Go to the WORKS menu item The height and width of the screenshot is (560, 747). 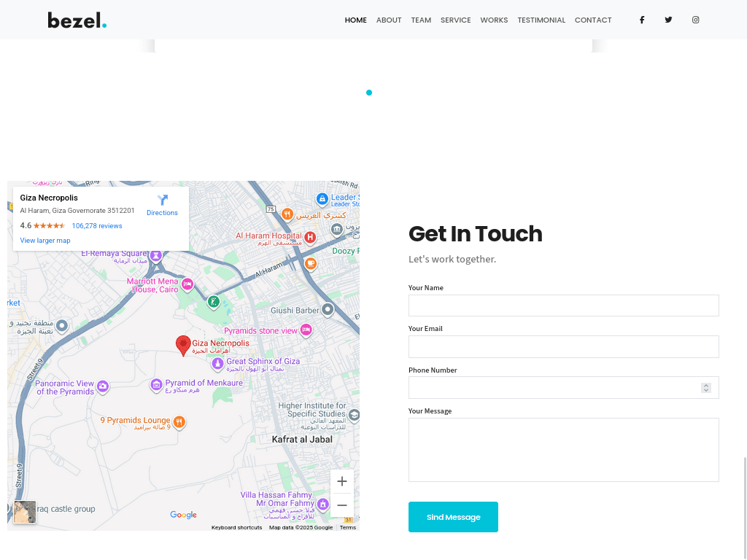click(494, 20)
